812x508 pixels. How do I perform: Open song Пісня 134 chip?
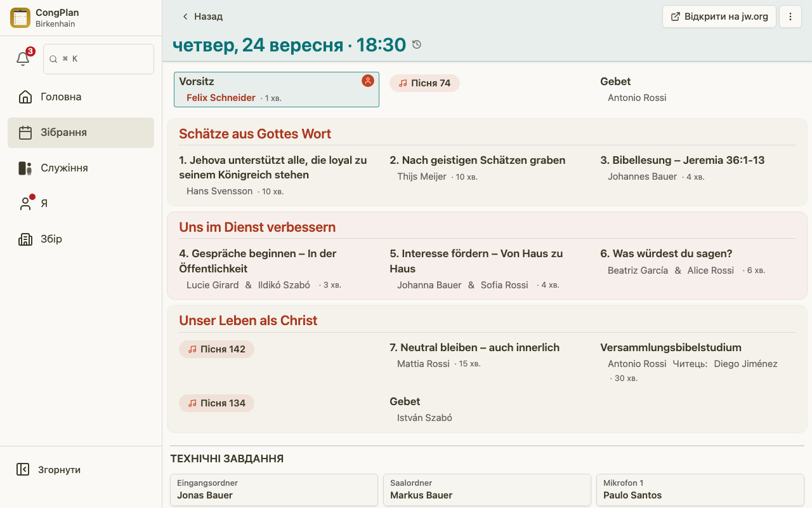[x=216, y=403]
